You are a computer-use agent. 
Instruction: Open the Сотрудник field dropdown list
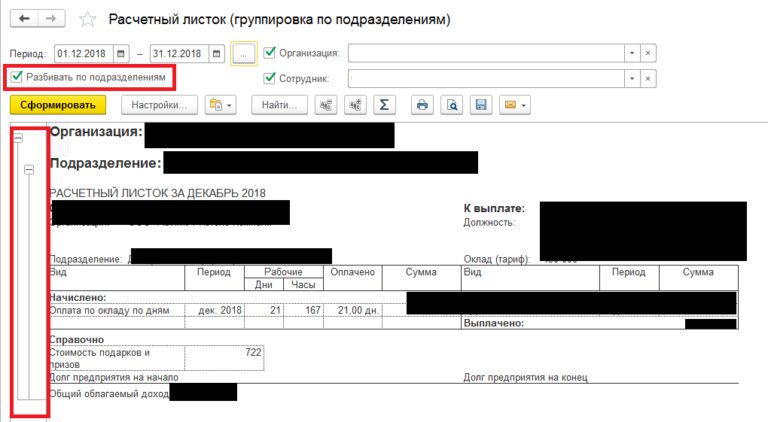coord(632,78)
